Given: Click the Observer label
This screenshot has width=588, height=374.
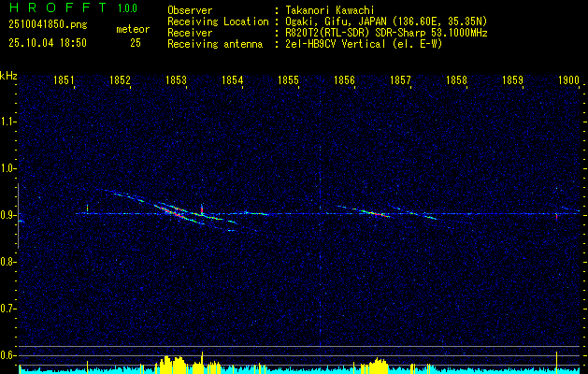Looking at the screenshot, I should point(190,10).
